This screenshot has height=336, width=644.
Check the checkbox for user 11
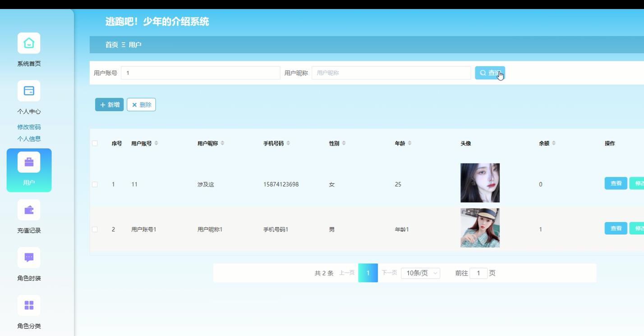point(95,184)
